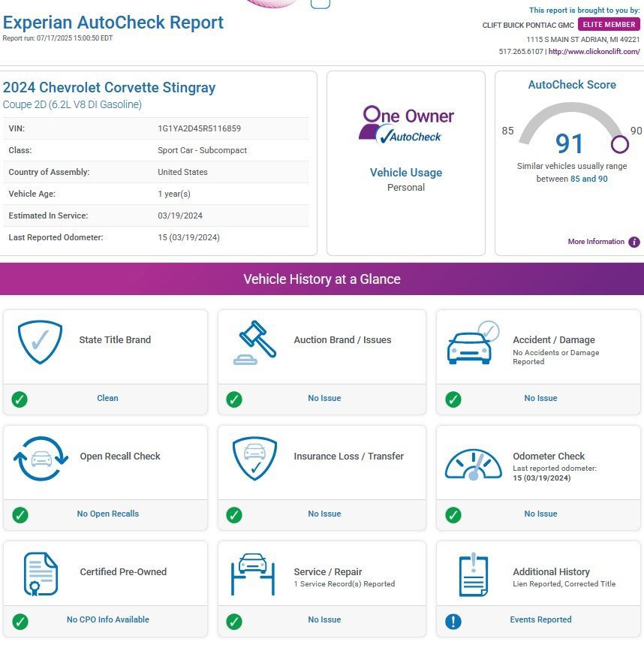Click the Additional History document alert icon
Image resolution: width=644 pixels, height=648 pixels.
click(473, 575)
